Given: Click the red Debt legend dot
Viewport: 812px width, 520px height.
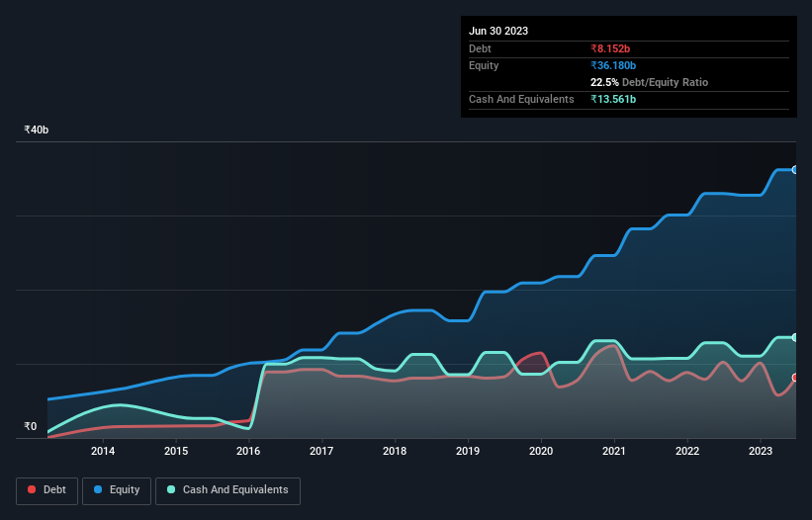Looking at the screenshot, I should [x=32, y=489].
